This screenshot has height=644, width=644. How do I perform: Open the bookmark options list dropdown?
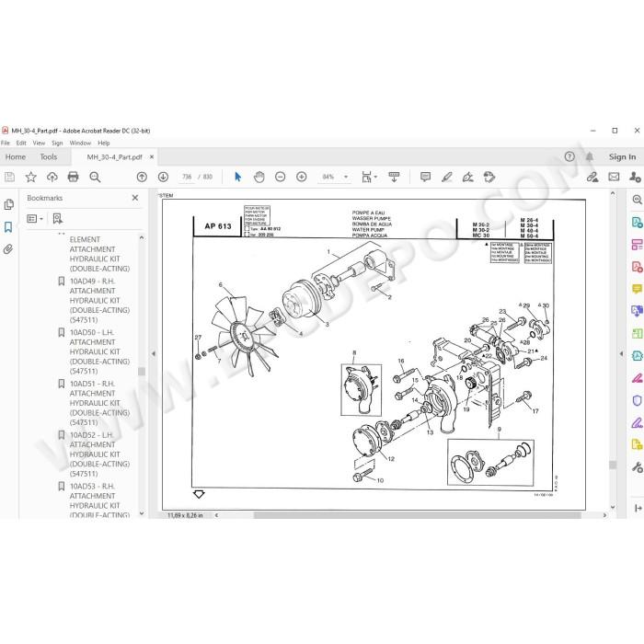coord(35,219)
